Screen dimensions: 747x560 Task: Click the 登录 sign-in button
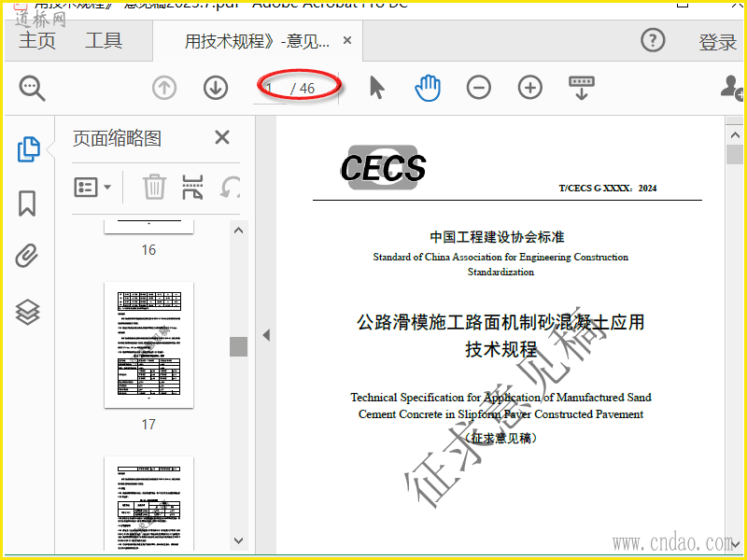(717, 42)
